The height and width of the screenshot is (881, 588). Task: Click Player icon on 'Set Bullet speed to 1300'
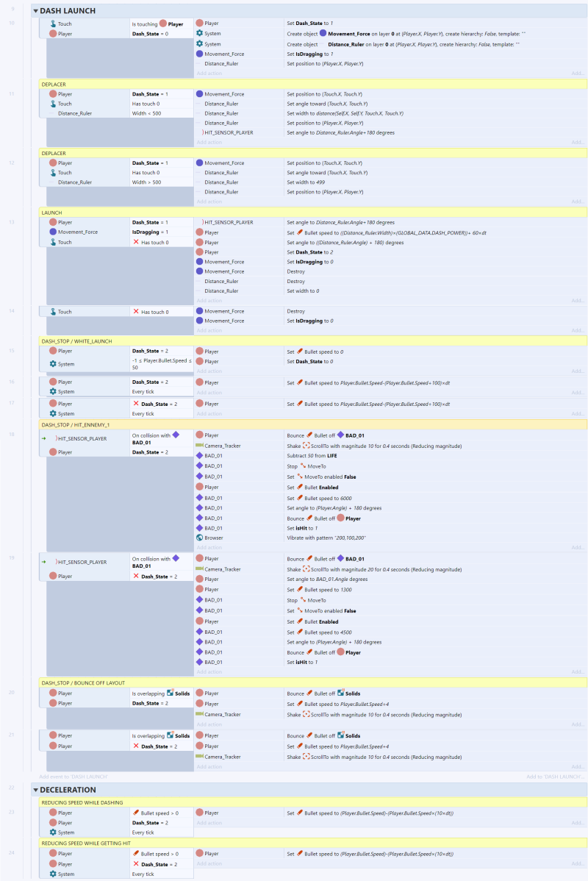(199, 589)
